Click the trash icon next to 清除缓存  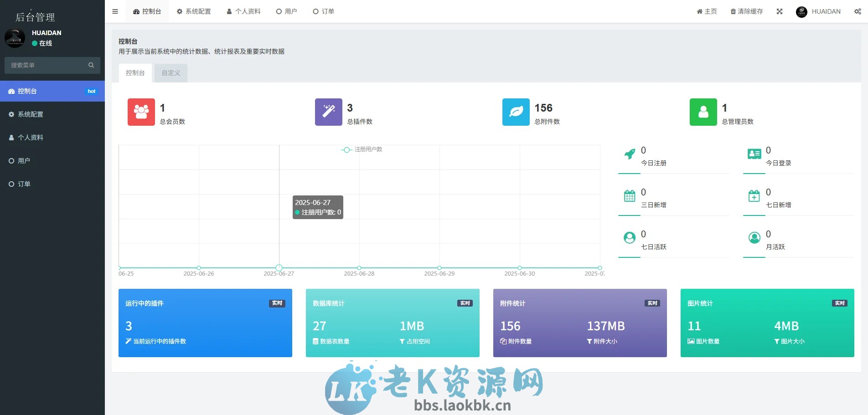click(732, 11)
